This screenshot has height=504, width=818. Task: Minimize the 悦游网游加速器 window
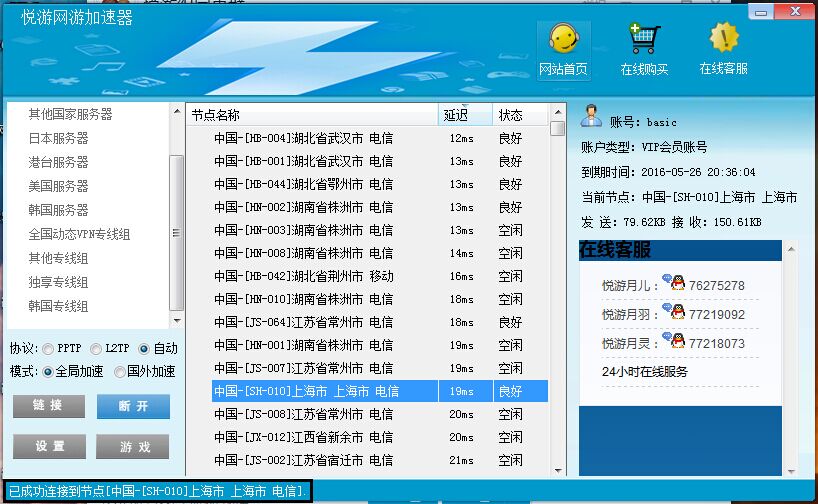pyautogui.click(x=761, y=11)
